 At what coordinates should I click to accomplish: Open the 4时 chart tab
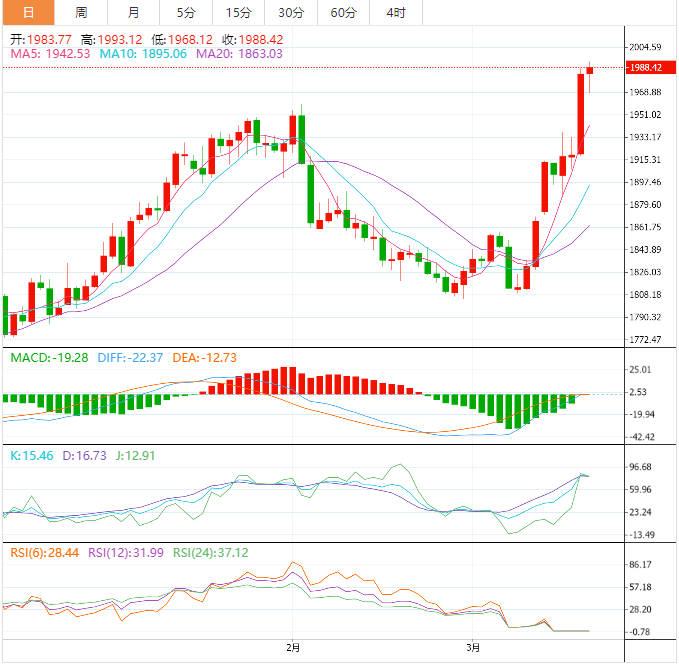pos(395,13)
